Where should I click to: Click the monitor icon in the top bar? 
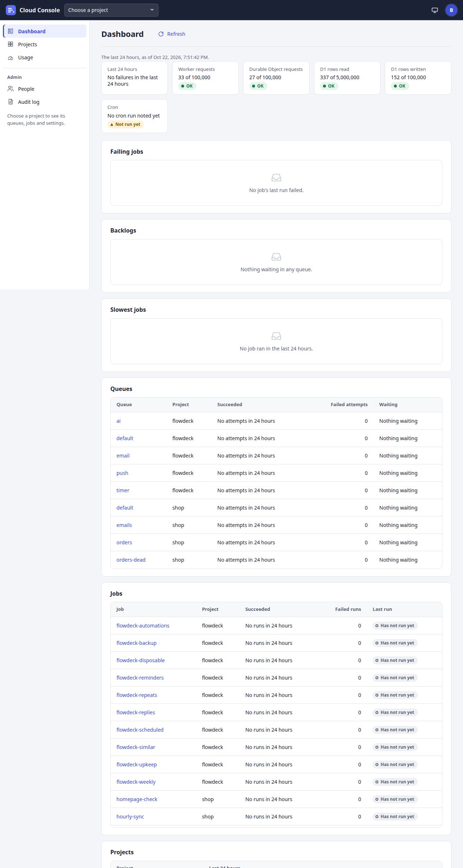(435, 10)
